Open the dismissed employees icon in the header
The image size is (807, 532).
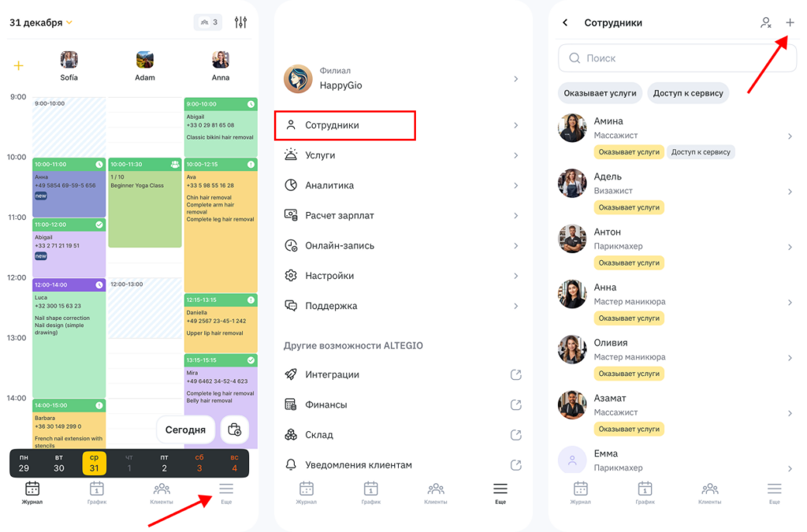pyautogui.click(x=766, y=23)
